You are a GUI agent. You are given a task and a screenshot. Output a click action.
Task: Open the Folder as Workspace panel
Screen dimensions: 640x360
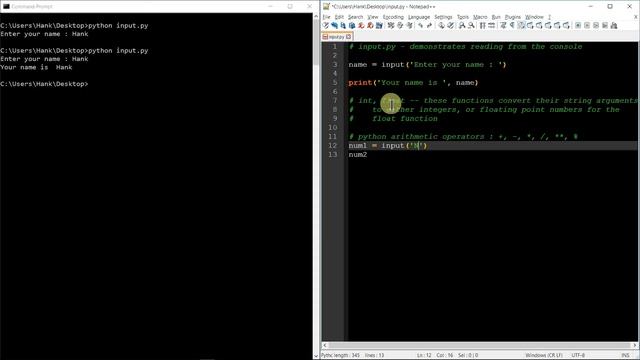click(x=558, y=25)
